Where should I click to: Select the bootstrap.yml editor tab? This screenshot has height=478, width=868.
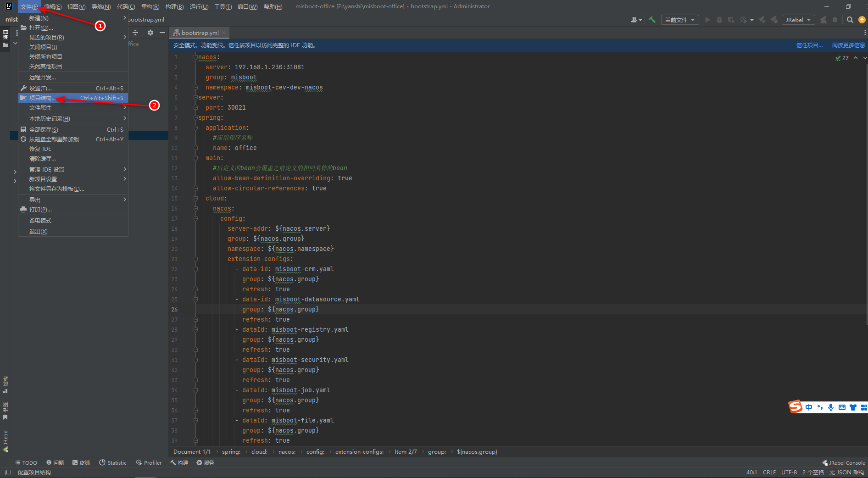pos(200,33)
